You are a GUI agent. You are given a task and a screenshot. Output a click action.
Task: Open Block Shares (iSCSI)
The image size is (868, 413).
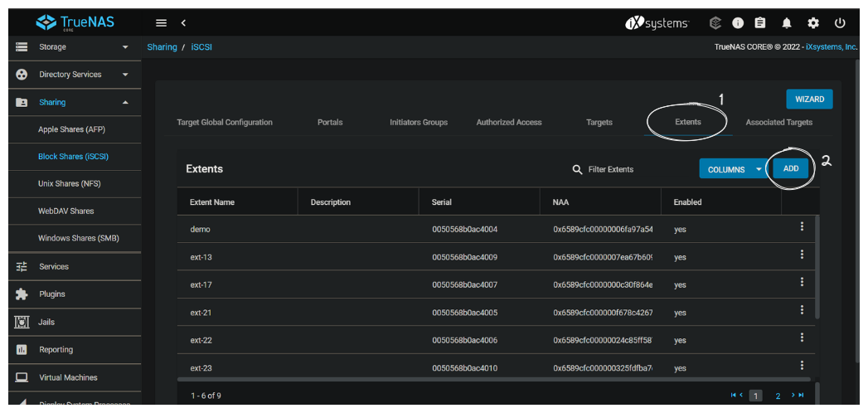coord(73,157)
